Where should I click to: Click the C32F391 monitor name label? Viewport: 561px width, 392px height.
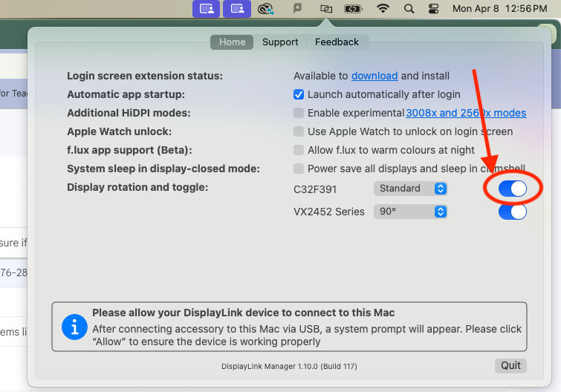click(315, 189)
